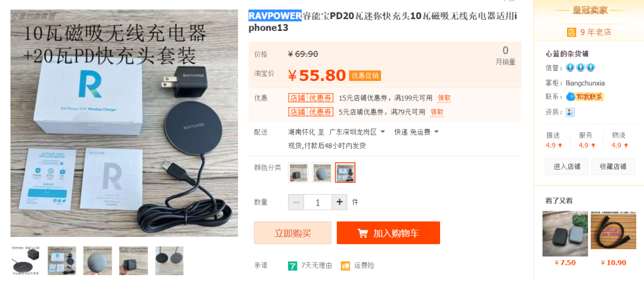Claim the 5元 store coupon via 领取
Viewport: 644px width, 281px height.
pyautogui.click(x=436, y=112)
